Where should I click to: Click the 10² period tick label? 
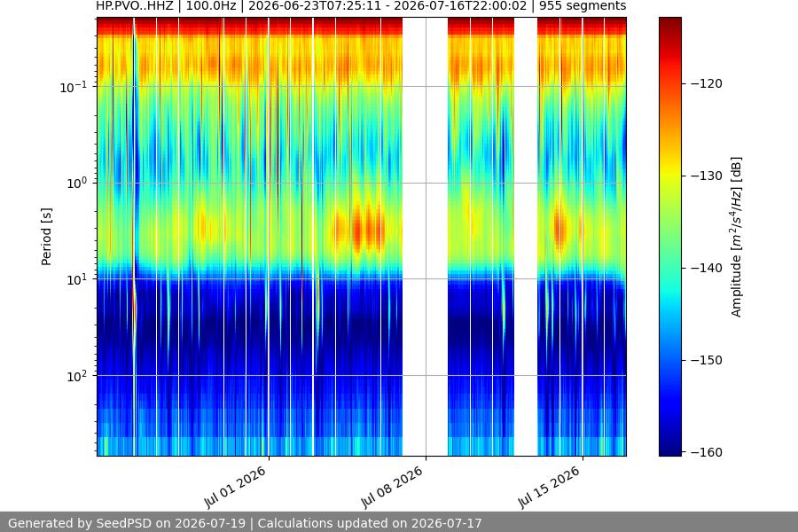point(77,376)
